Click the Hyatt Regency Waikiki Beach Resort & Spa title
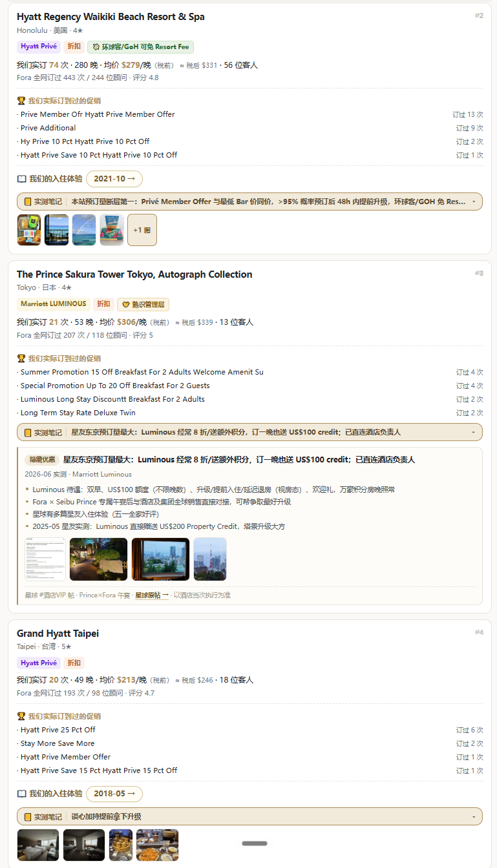Viewport: 497px width, 868px height. pos(111,17)
